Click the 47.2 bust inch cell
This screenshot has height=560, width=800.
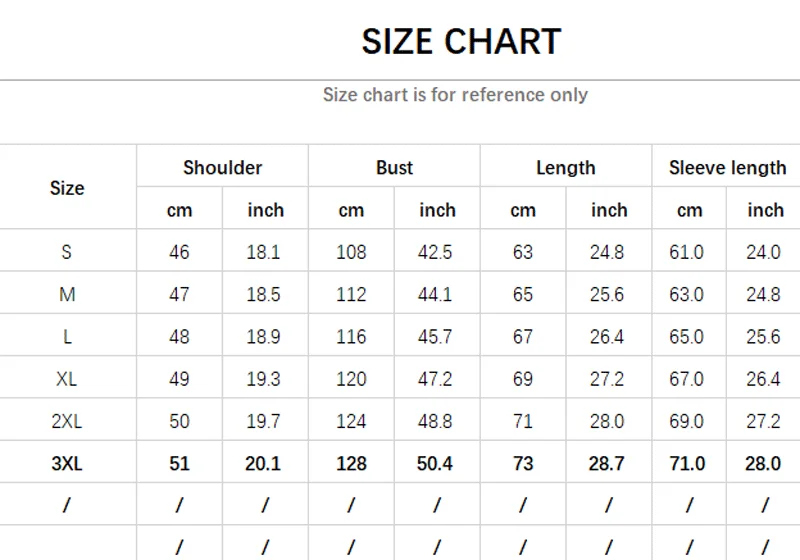435,379
